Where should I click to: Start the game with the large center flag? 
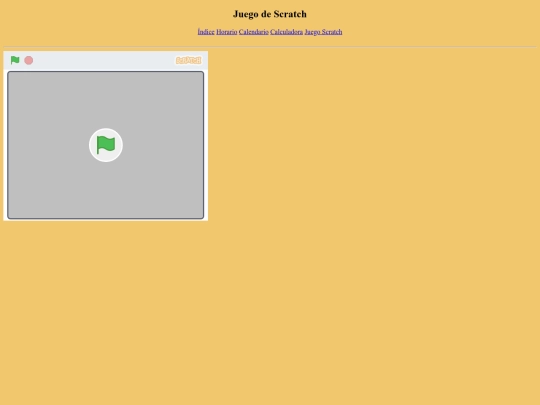click(106, 145)
